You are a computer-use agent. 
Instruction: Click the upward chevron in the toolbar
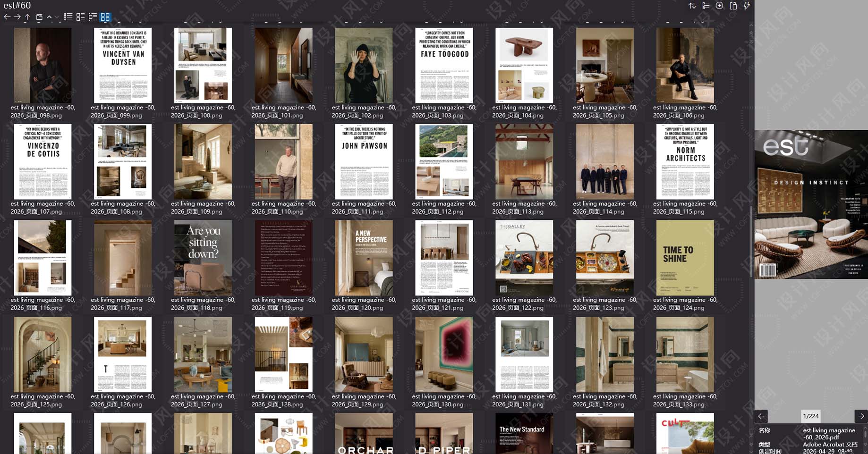tap(49, 17)
